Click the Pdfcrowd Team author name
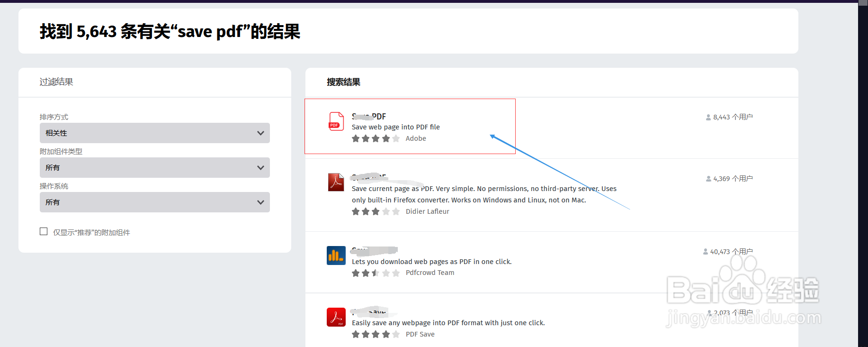868x347 pixels. (x=430, y=273)
